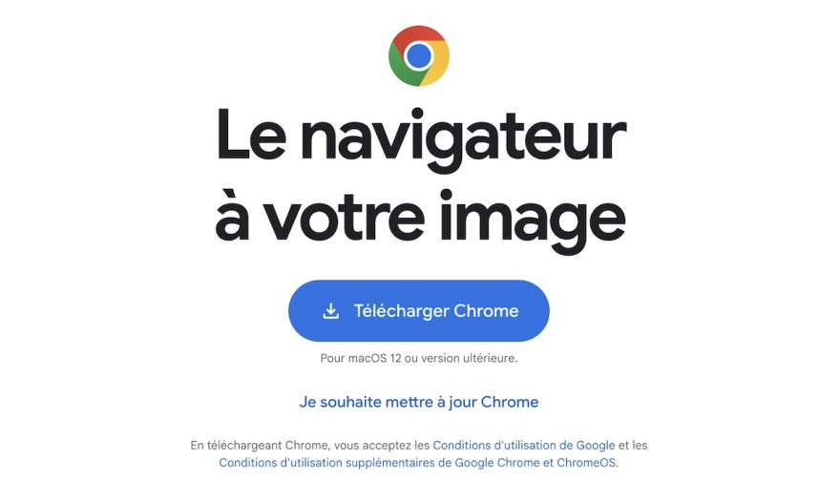Viewport: 840px width, 504px height.
Task: Click the word ChromeOS in the terms link
Action: (586, 462)
